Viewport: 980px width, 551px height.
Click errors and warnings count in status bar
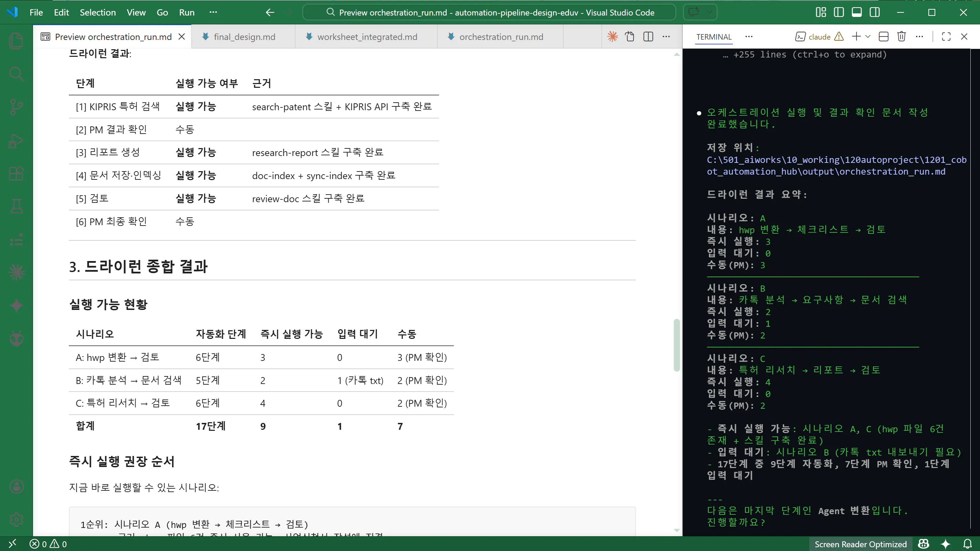(x=48, y=544)
